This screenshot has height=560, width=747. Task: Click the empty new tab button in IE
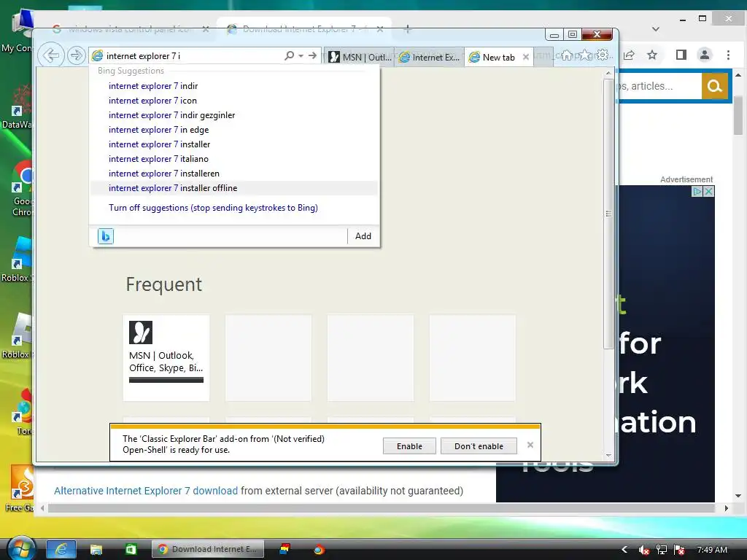pyautogui.click(x=543, y=57)
